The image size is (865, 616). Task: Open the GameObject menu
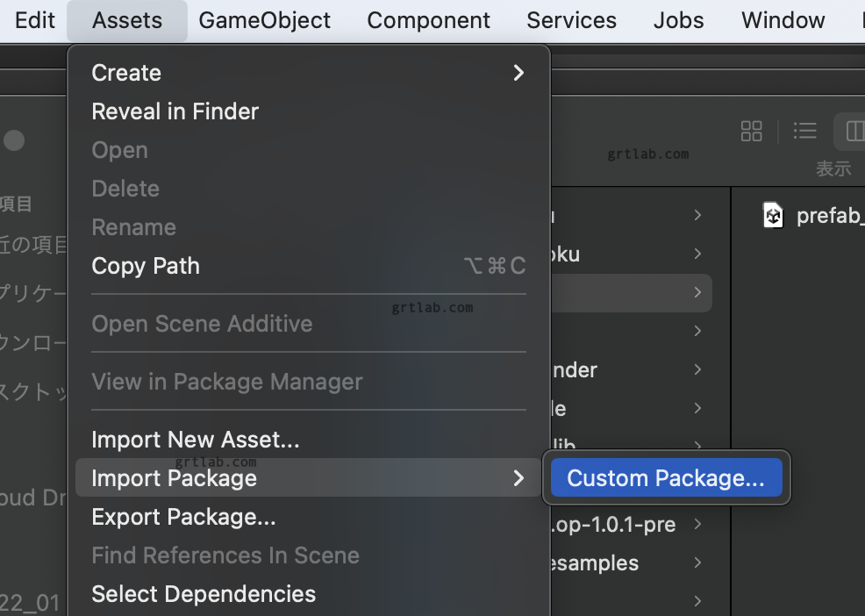point(264,20)
